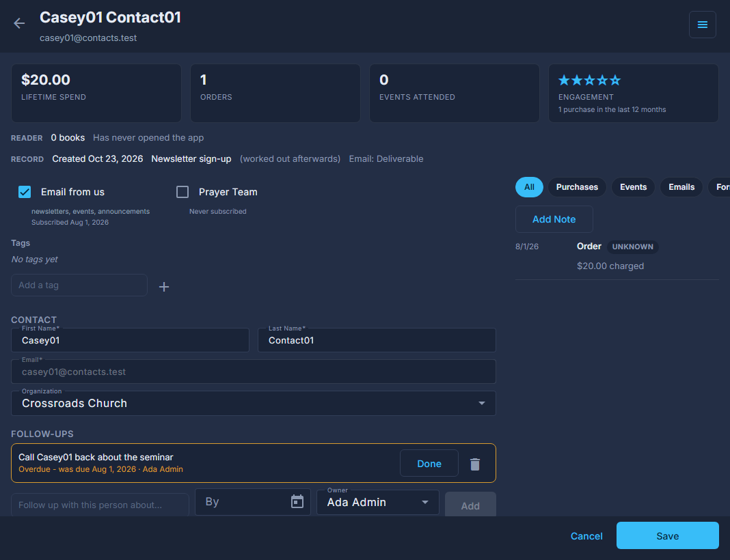Click the UNKNOWN order status badge
Viewport: 730px width, 560px height.
point(632,247)
